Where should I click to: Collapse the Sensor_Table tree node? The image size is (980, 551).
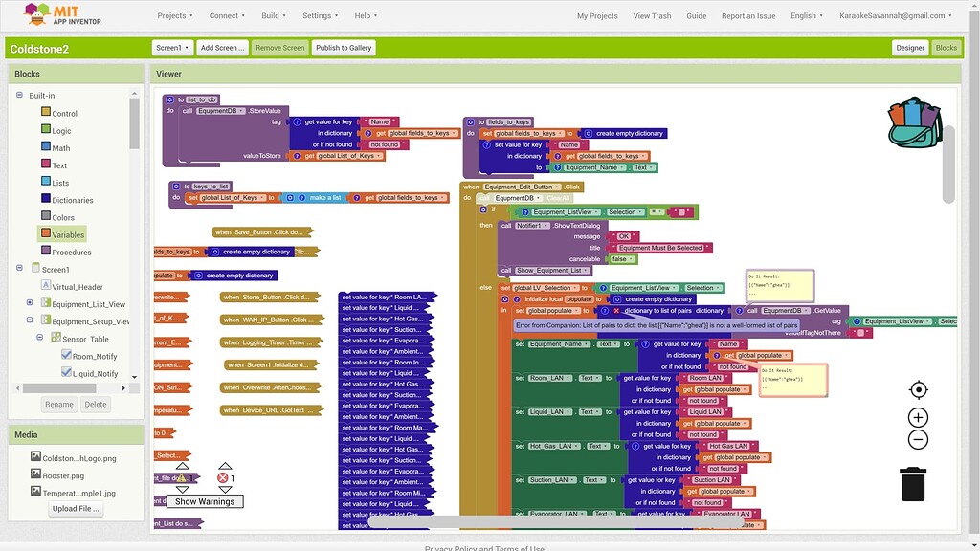coord(40,338)
